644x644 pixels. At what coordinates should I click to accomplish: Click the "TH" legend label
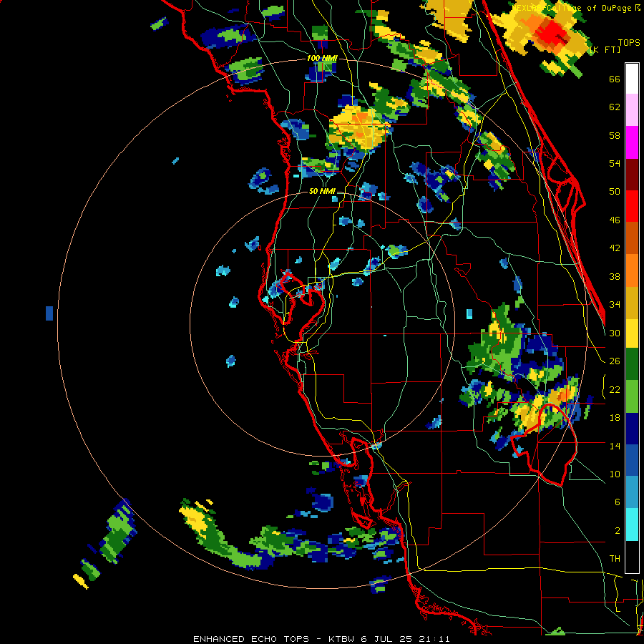coord(615,559)
